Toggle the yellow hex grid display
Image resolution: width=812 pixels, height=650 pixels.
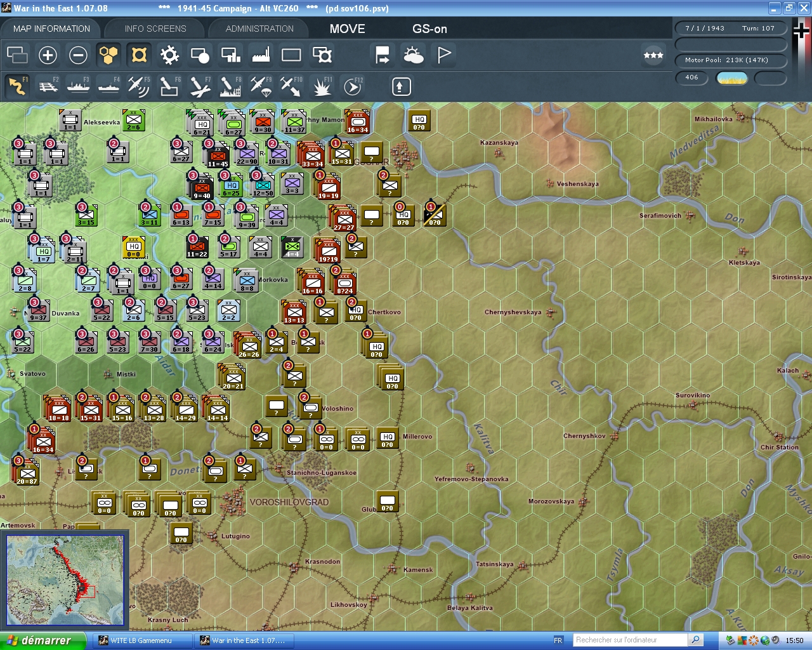tap(108, 55)
